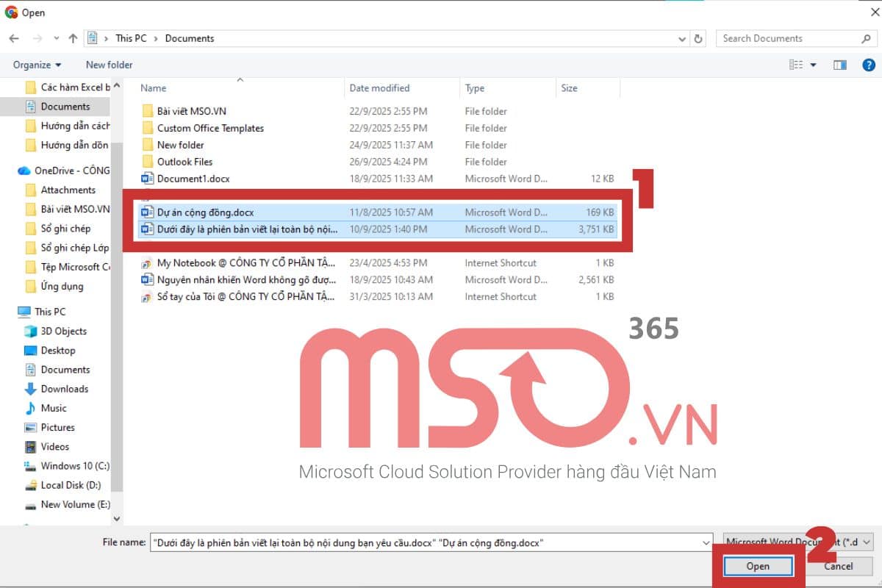Viewport: 882px width, 588px height.
Task: Select the Dưới đây là phiên bản file
Action: pyautogui.click(x=378, y=229)
